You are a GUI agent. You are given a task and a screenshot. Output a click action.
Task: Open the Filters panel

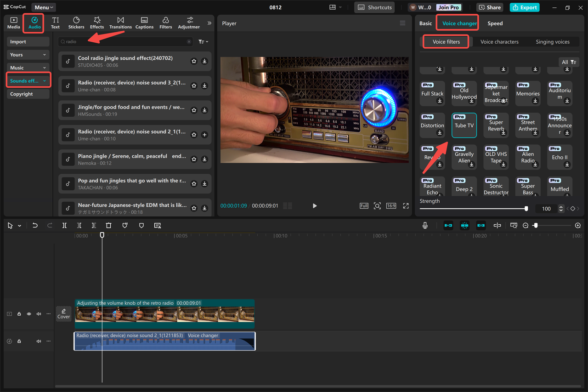point(165,23)
